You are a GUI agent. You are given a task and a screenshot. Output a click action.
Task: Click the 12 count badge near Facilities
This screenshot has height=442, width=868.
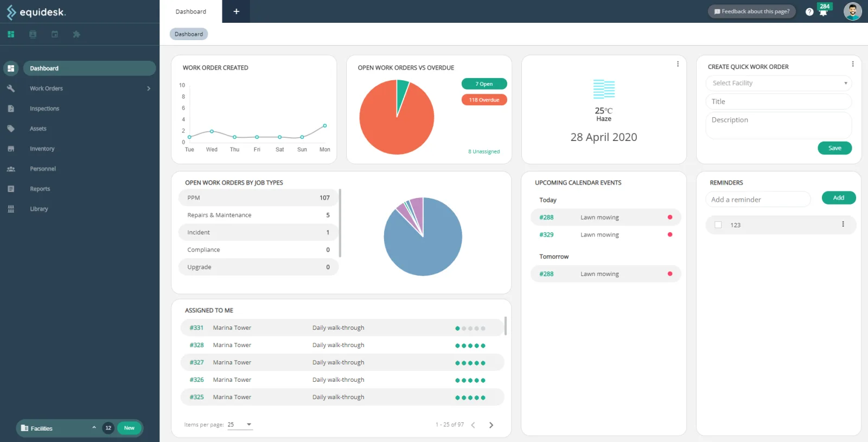(x=108, y=428)
